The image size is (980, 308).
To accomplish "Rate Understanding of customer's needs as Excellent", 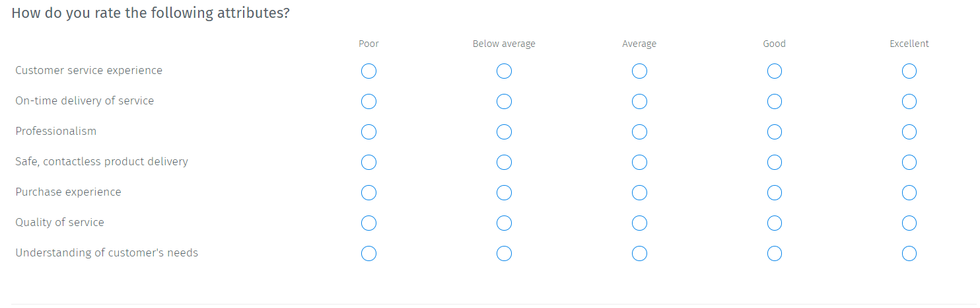I will tap(909, 253).
